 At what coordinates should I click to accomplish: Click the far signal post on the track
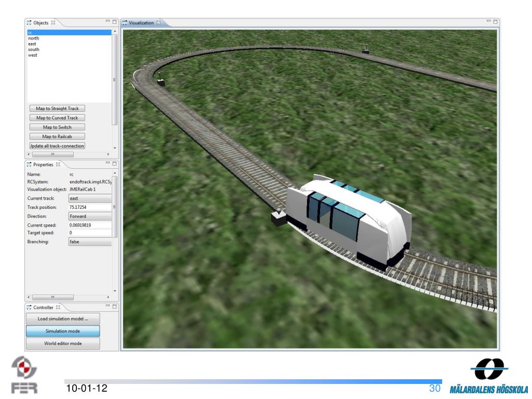[x=365, y=49]
